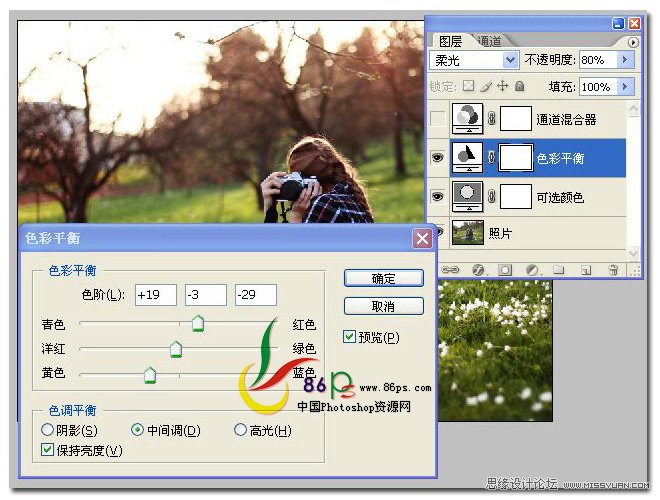Uncheck 保持亮度(V) preserve luminosity
This screenshot has width=660, height=500.
coord(48,449)
